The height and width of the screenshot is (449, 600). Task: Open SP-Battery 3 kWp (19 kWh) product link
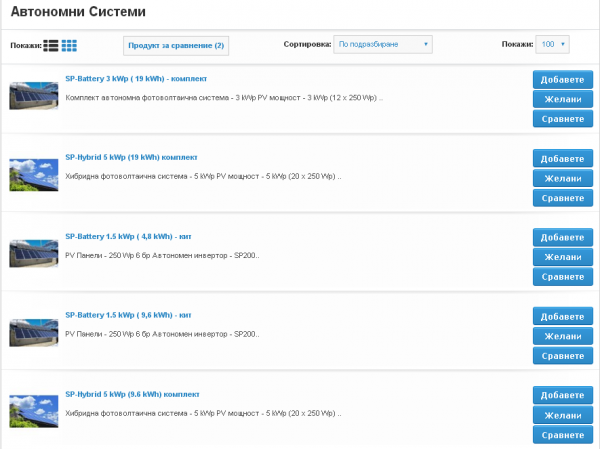(x=136, y=79)
